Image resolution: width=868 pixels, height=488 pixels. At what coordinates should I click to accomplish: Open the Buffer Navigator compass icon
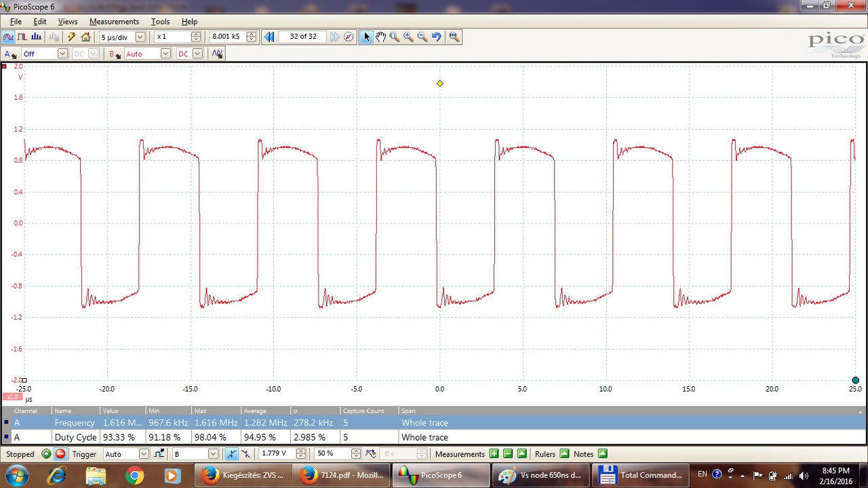coord(349,37)
